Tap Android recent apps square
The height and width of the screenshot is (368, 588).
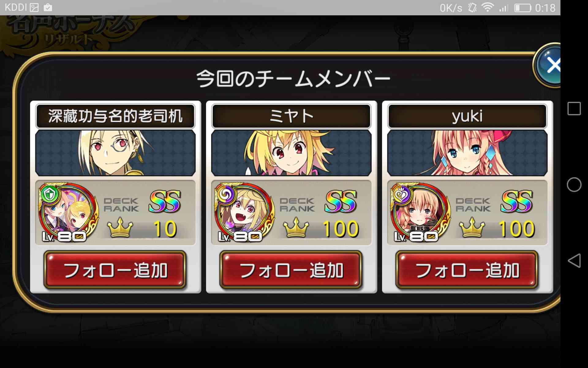tap(574, 109)
